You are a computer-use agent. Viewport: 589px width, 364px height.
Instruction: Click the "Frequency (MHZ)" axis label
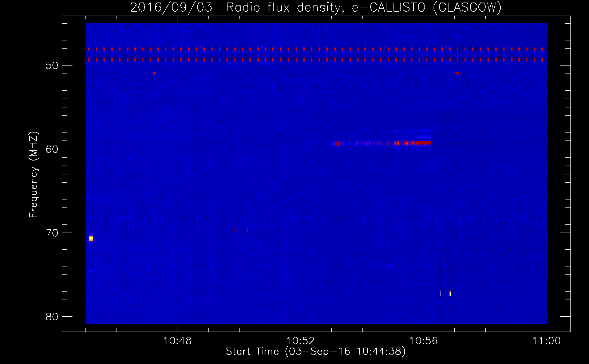click(33, 175)
